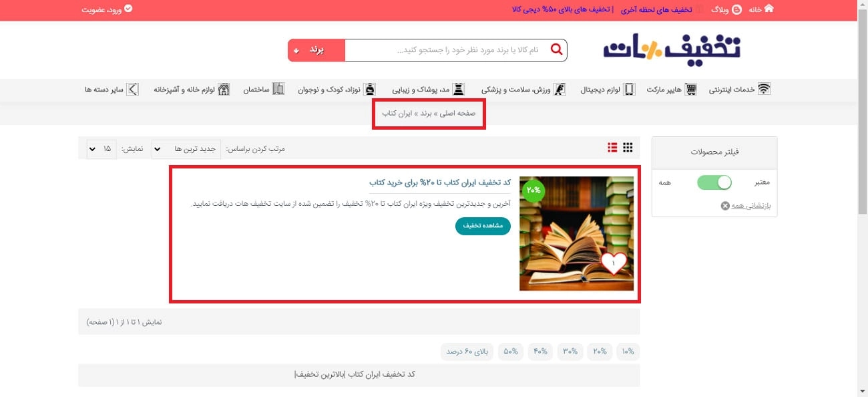Click the مشاهده تخفیف button
Screen dimensions: 868x397
[x=483, y=226]
